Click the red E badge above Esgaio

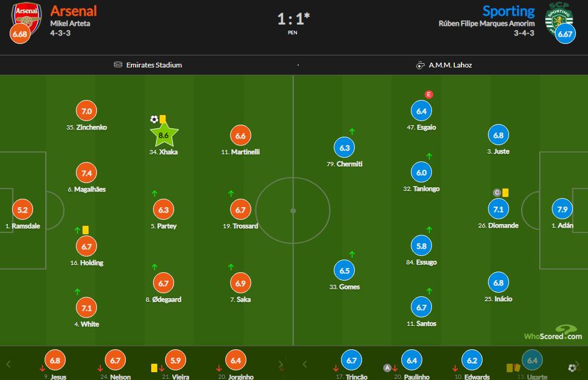(x=428, y=95)
